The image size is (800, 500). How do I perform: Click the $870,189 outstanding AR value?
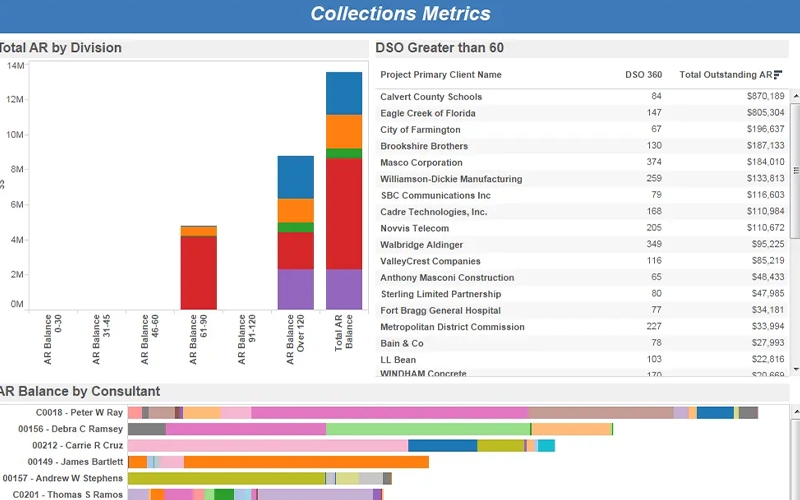(765, 96)
